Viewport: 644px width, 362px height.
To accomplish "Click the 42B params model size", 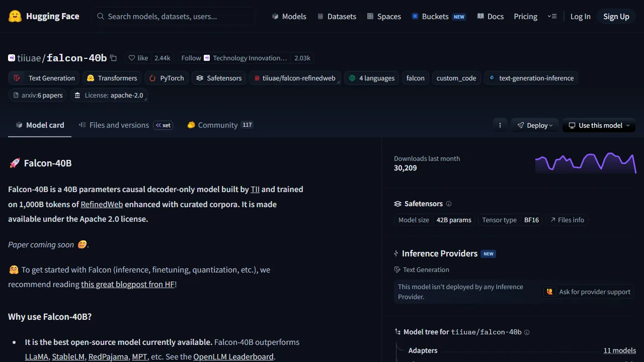I will [454, 220].
